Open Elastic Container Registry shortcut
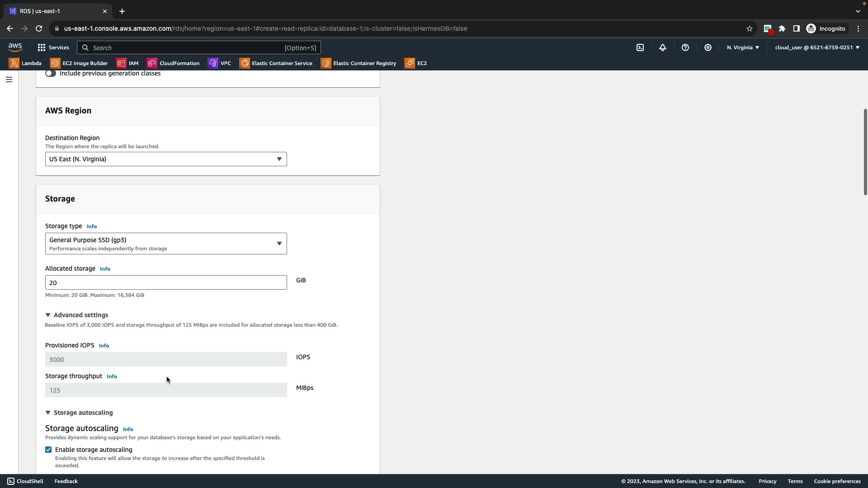Image resolution: width=868 pixels, height=488 pixels. 359,63
